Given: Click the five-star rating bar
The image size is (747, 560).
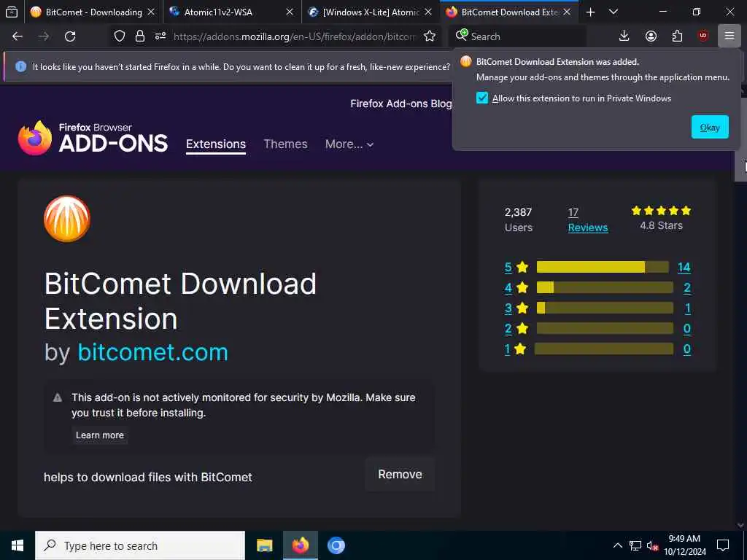Looking at the screenshot, I should (x=603, y=267).
